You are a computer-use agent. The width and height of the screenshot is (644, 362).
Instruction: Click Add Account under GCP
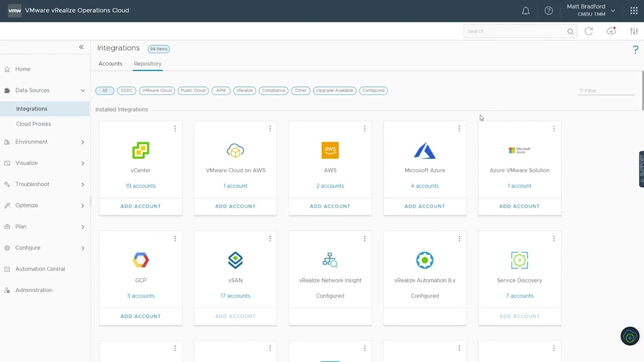click(x=141, y=316)
